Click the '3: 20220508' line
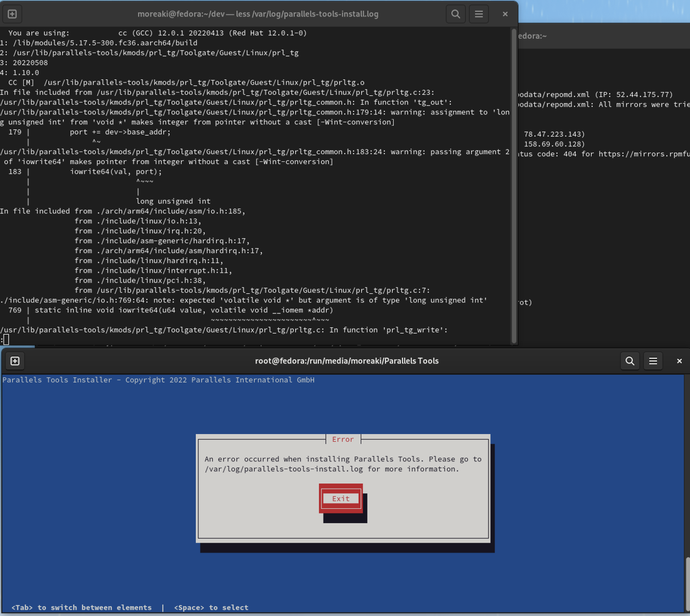 pyautogui.click(x=24, y=63)
